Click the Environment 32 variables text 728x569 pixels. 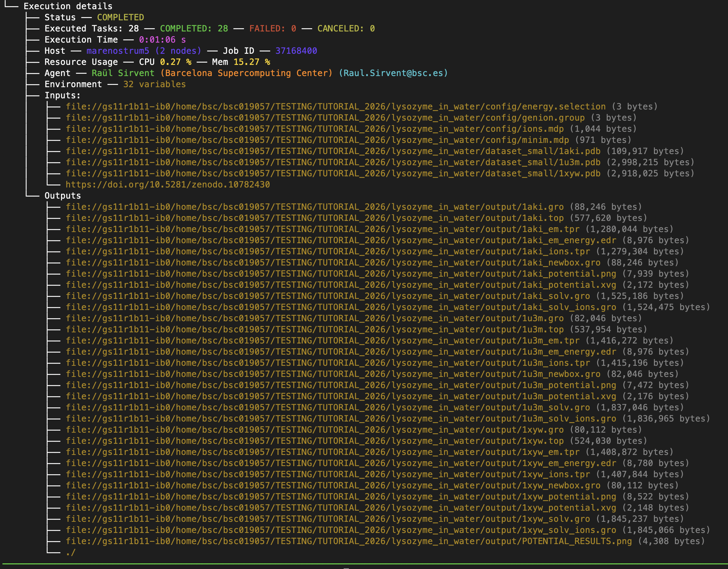point(154,84)
